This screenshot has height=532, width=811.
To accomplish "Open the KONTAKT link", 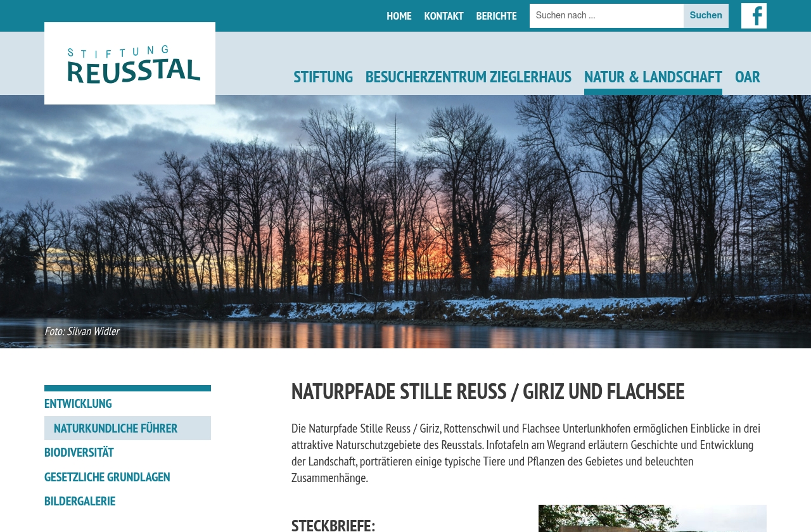I will coord(444,16).
